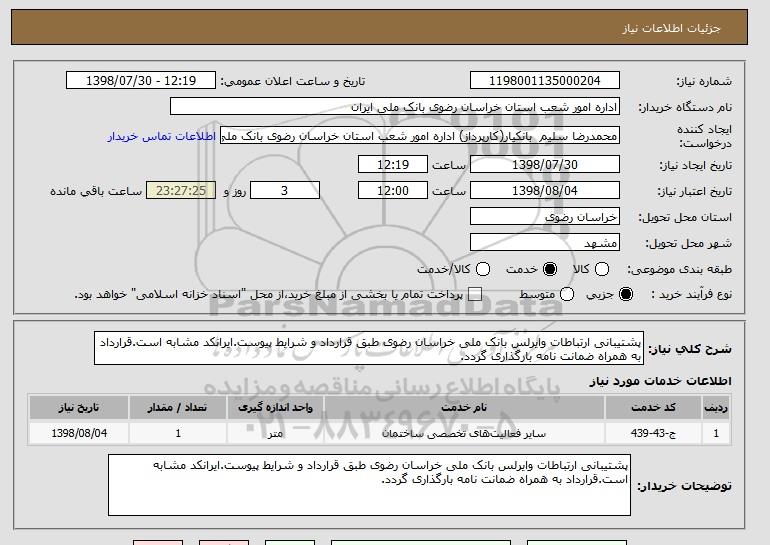Image resolution: width=770 pixels, height=545 pixels.
Task: Select the کالا/خدمت radio button
Action: pos(483,269)
